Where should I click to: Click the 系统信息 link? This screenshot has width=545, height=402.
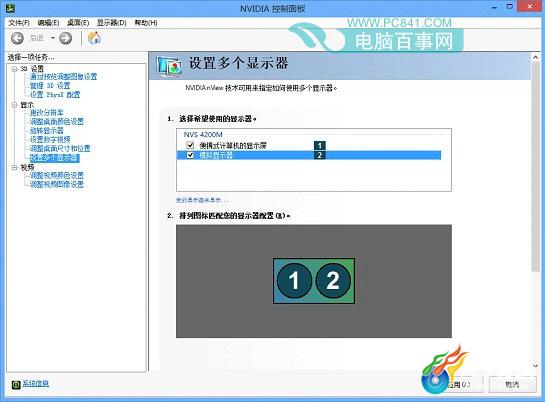pos(36,384)
